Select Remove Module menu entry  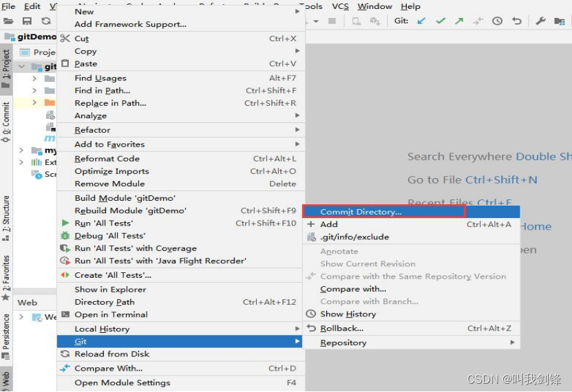click(x=181, y=184)
